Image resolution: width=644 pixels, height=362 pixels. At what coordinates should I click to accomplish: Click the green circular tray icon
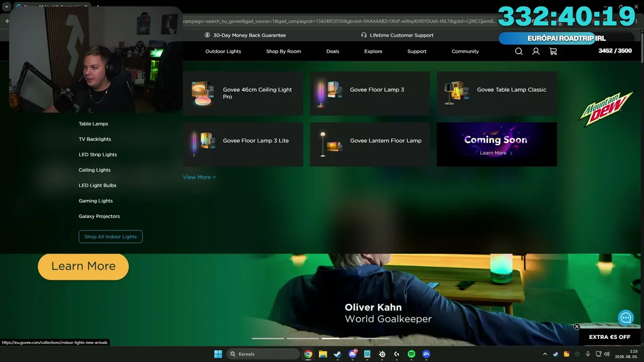(x=577, y=354)
